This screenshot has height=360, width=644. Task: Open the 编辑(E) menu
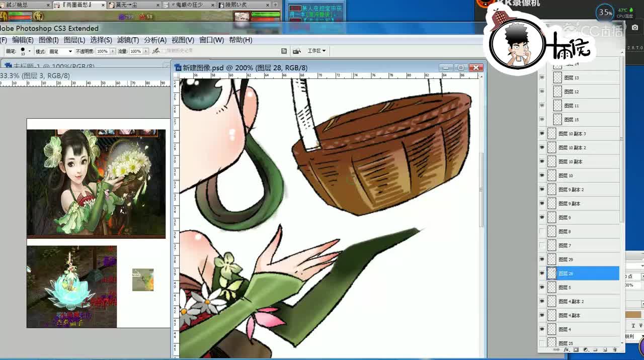23,40
